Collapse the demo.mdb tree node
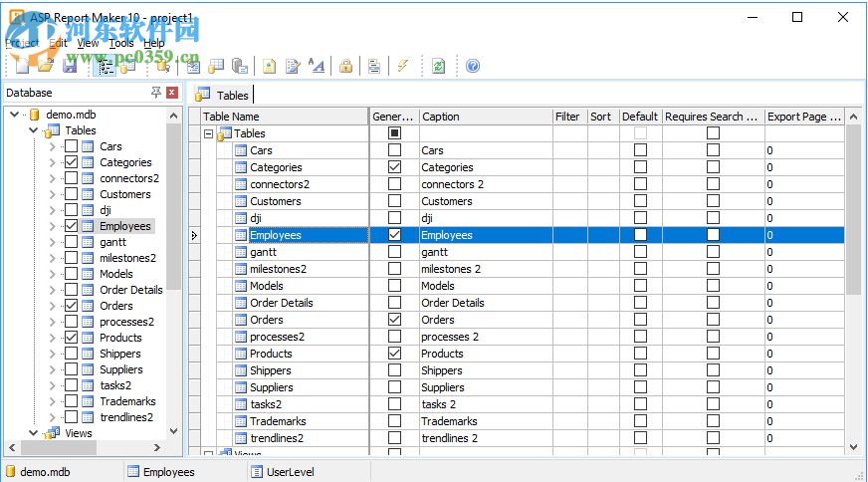 (x=14, y=115)
